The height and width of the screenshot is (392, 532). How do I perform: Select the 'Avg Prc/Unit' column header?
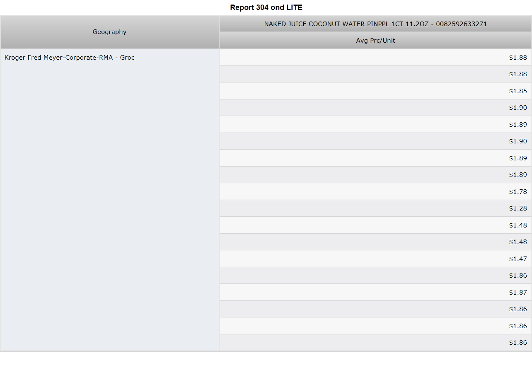(375, 41)
